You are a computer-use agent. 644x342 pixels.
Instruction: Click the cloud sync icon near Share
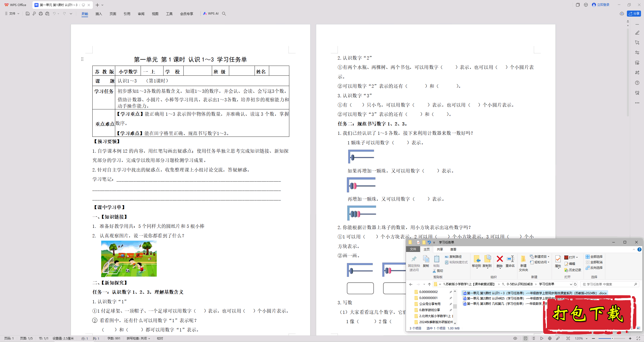[x=622, y=14]
